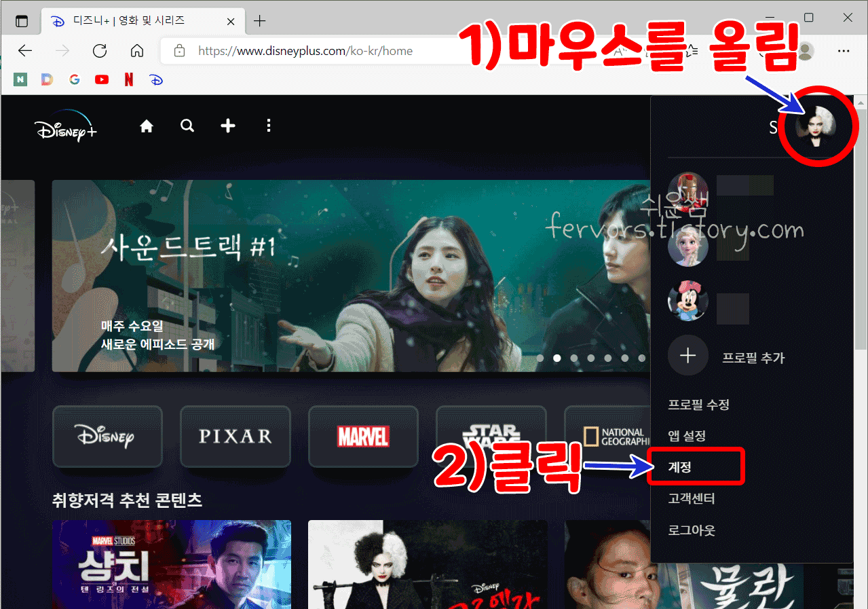Open the Disney+ bookmark icon
The height and width of the screenshot is (609, 868).
pos(156,79)
